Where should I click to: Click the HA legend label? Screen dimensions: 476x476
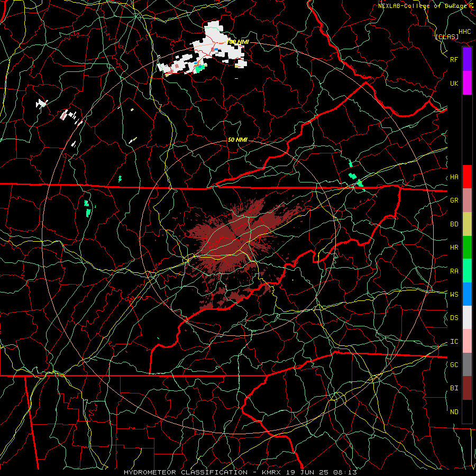tap(454, 177)
